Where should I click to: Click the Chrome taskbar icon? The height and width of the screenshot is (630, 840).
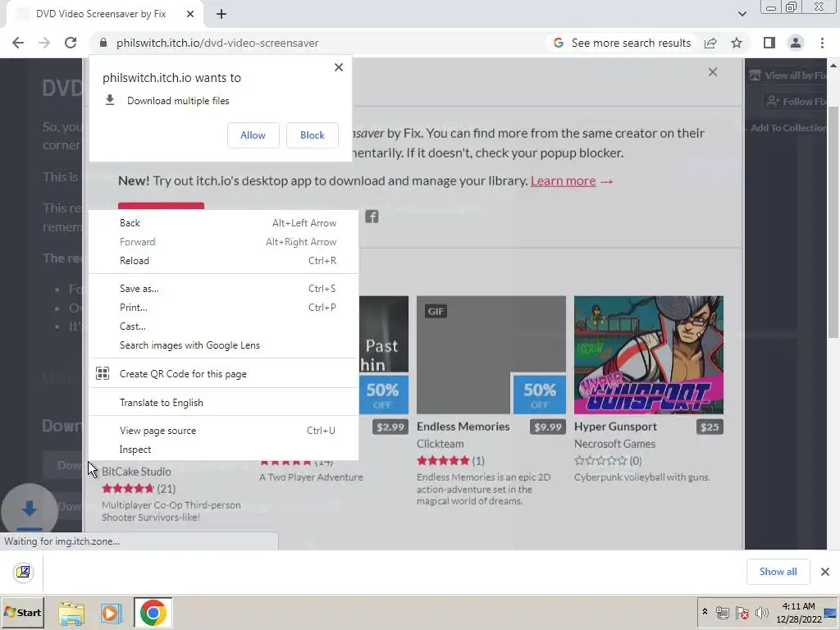pyautogui.click(x=153, y=612)
